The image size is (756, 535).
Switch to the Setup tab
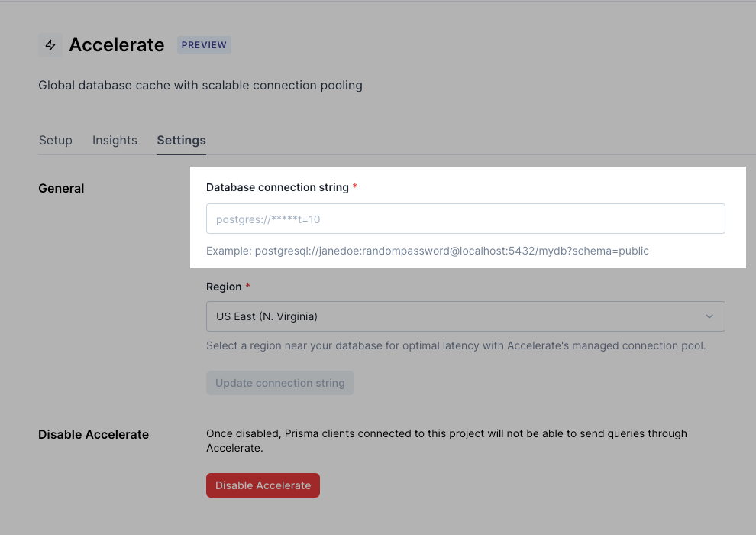pos(55,140)
